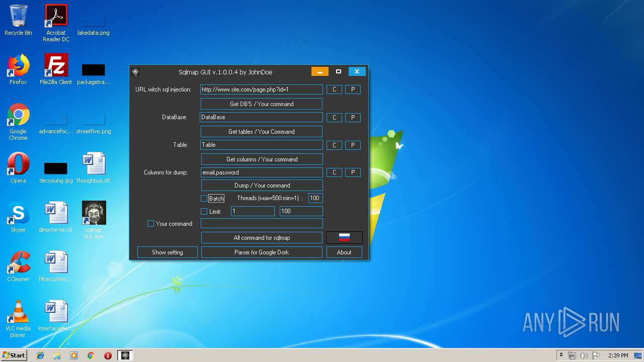Click Dump / Your command button

pos(262,186)
